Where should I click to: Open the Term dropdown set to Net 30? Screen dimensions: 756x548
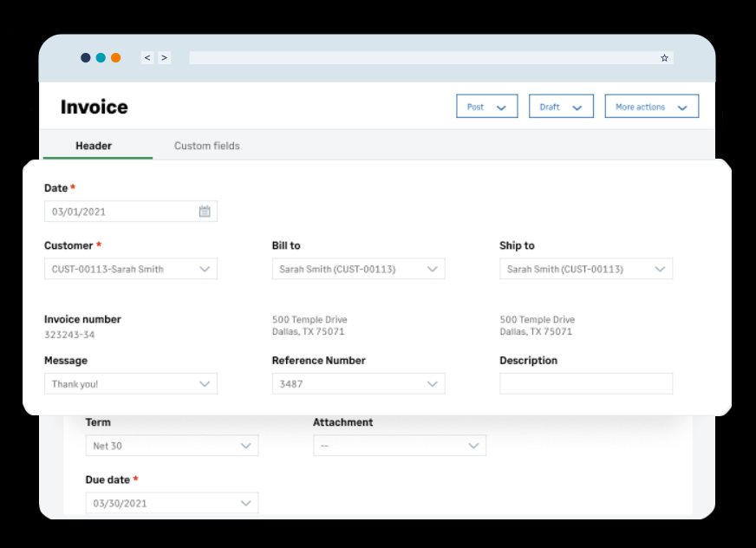pos(246,445)
